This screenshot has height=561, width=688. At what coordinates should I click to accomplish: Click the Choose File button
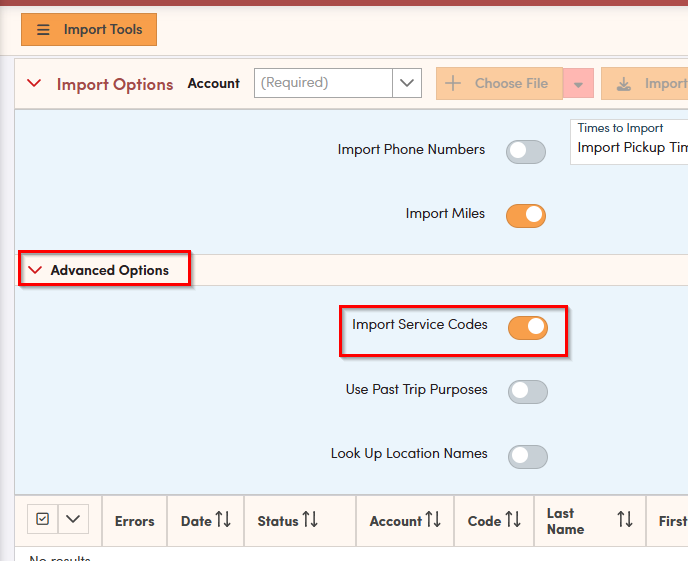(499, 83)
